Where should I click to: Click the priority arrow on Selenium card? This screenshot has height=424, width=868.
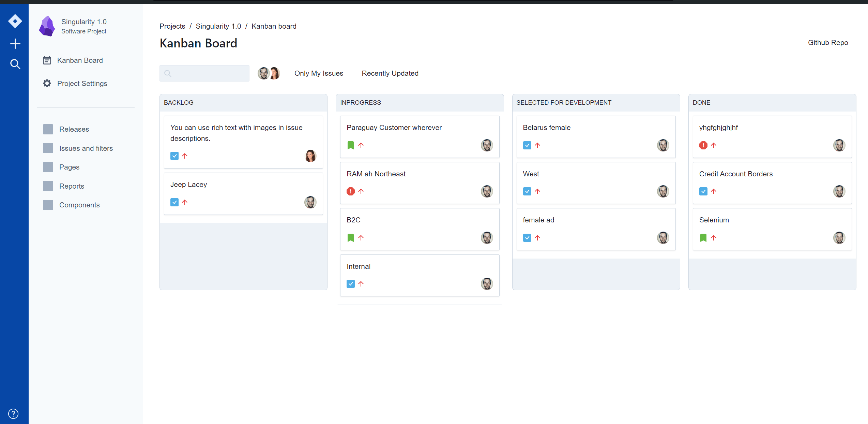[x=714, y=238]
